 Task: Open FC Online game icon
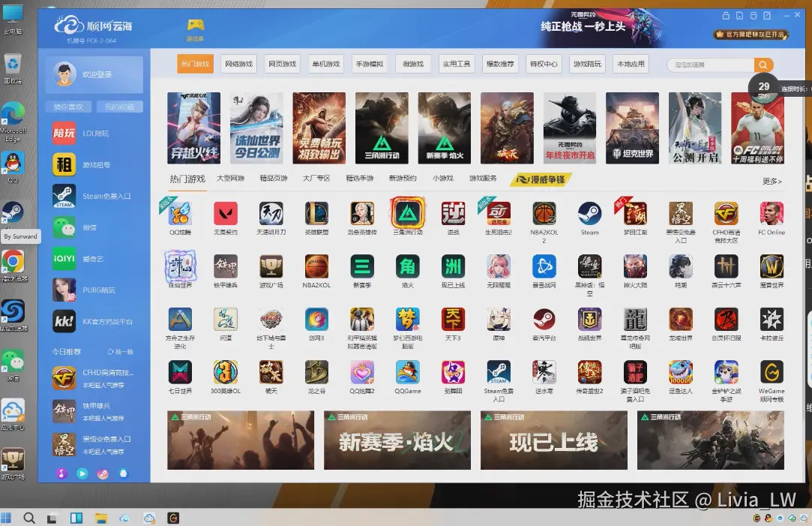772,214
